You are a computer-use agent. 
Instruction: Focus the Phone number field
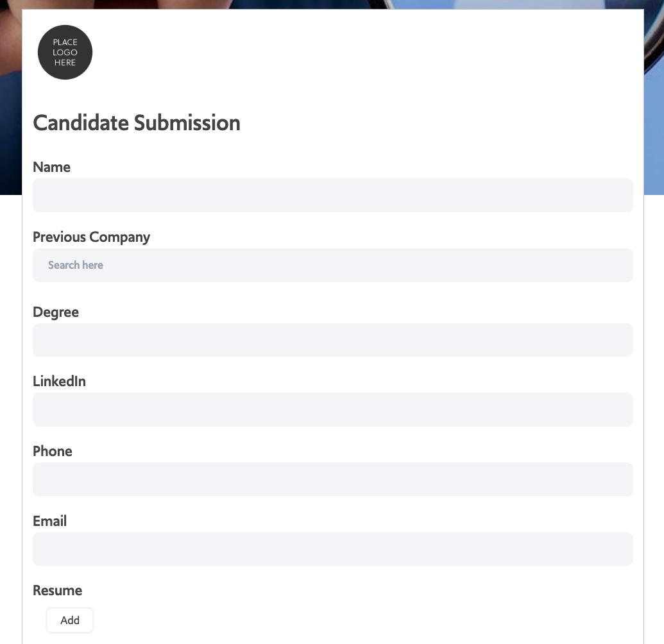(333, 479)
